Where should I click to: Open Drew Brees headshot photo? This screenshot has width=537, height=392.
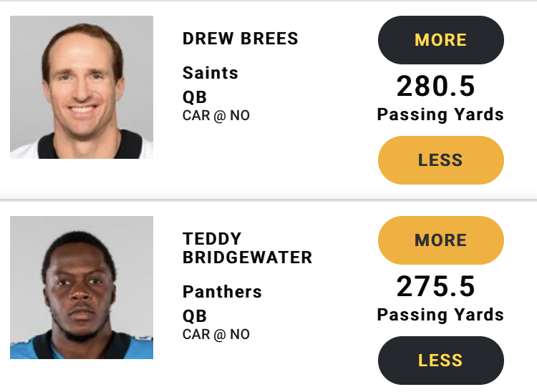click(82, 87)
